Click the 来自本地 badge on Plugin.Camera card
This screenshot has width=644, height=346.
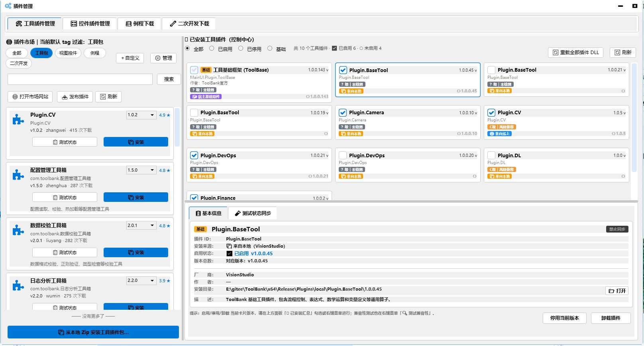[351, 134]
